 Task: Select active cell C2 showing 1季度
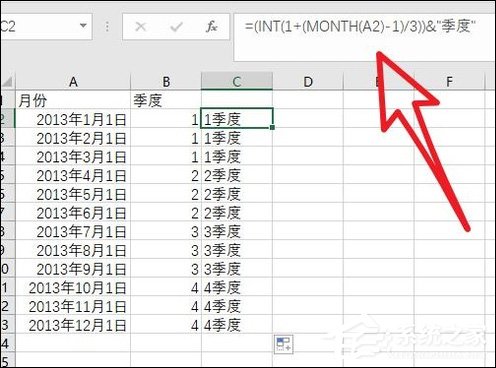pyautogui.click(x=237, y=118)
